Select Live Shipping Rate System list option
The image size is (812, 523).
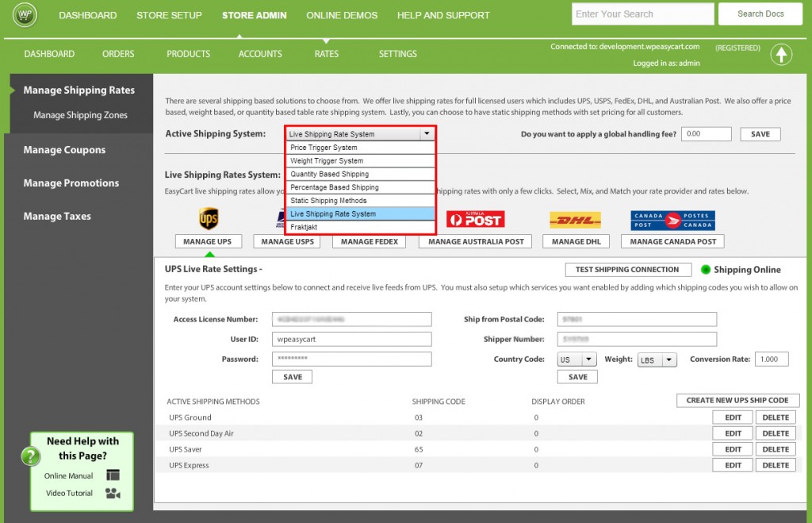pos(361,213)
